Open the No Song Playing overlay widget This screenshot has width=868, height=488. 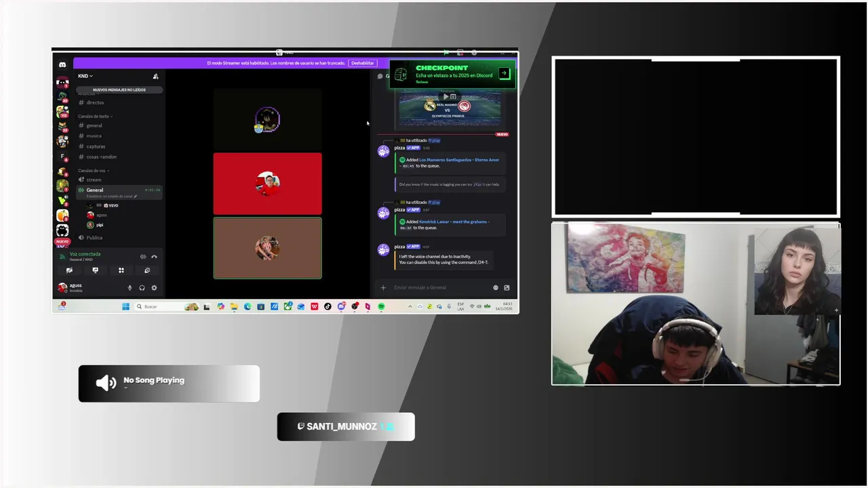tap(169, 384)
